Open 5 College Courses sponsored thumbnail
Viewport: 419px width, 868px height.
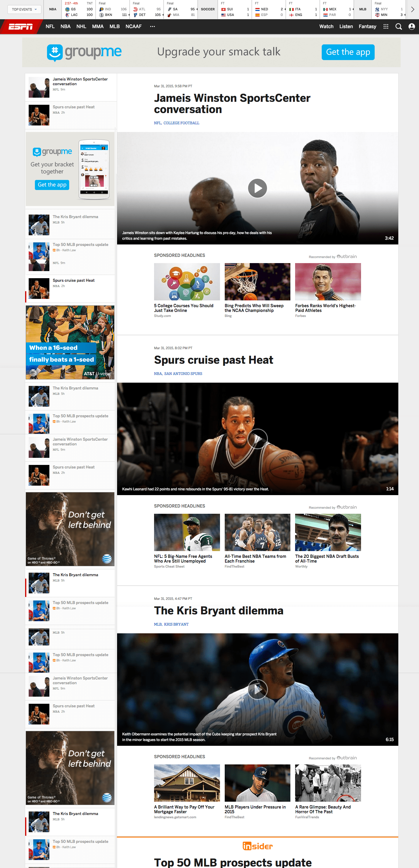point(187,282)
